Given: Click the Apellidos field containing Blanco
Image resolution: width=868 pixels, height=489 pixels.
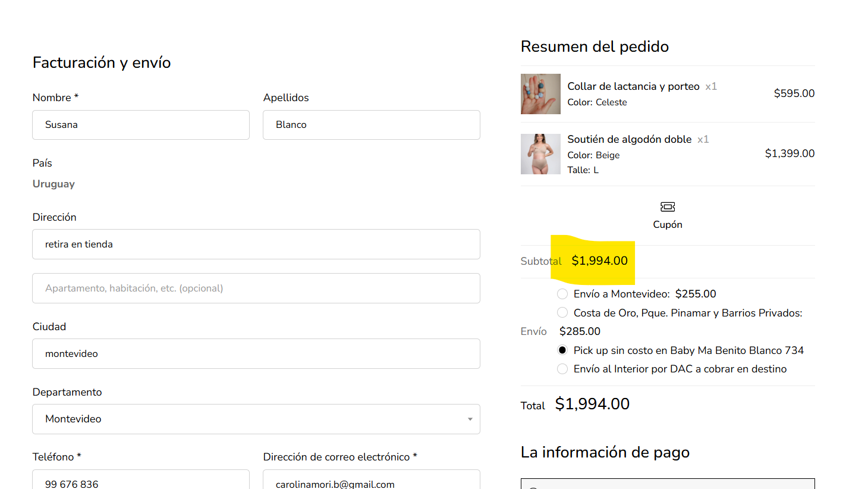Looking at the screenshot, I should click(371, 125).
